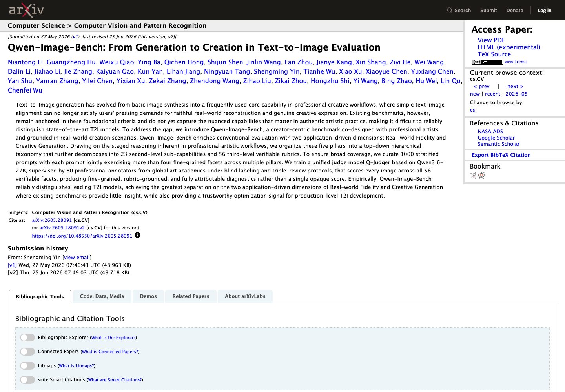Click author Guangzheng Hu
This screenshot has height=392, width=565.
[71, 62]
